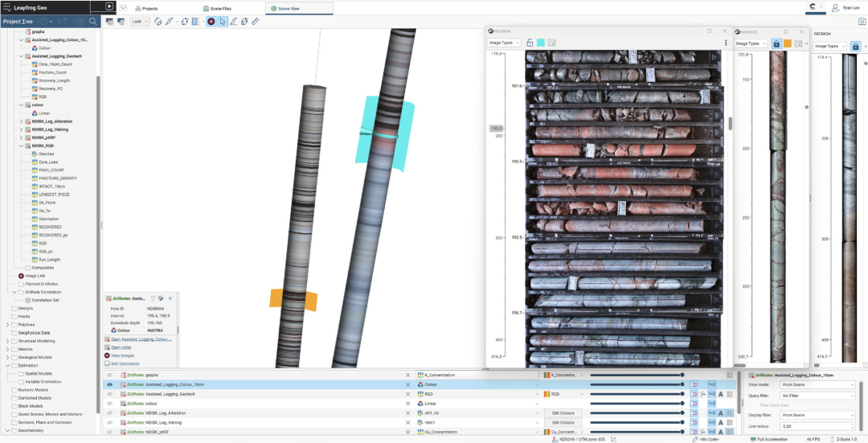Click the play button in the top bar
Screen dimensions: 868x443
[109, 6]
